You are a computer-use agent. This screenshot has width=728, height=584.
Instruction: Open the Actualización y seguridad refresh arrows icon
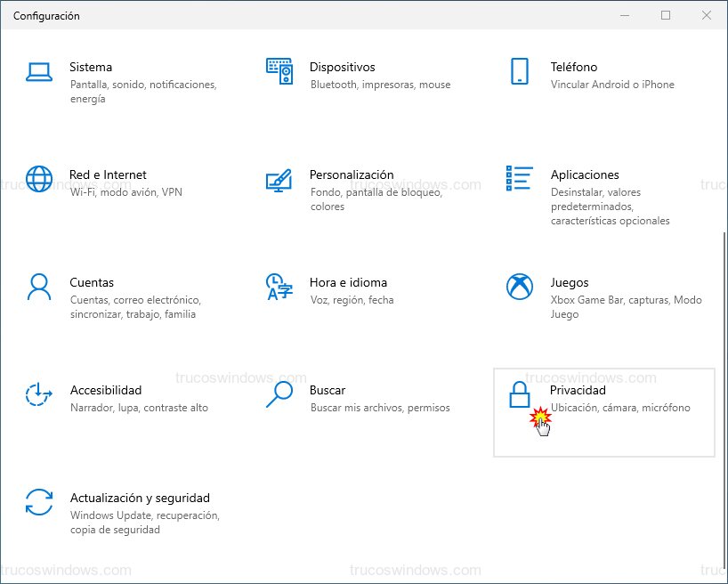39,502
